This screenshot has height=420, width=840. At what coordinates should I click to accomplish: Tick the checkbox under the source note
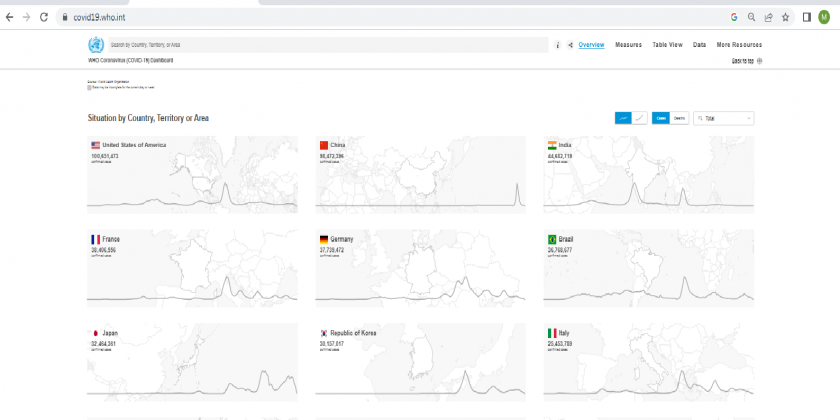click(90, 87)
